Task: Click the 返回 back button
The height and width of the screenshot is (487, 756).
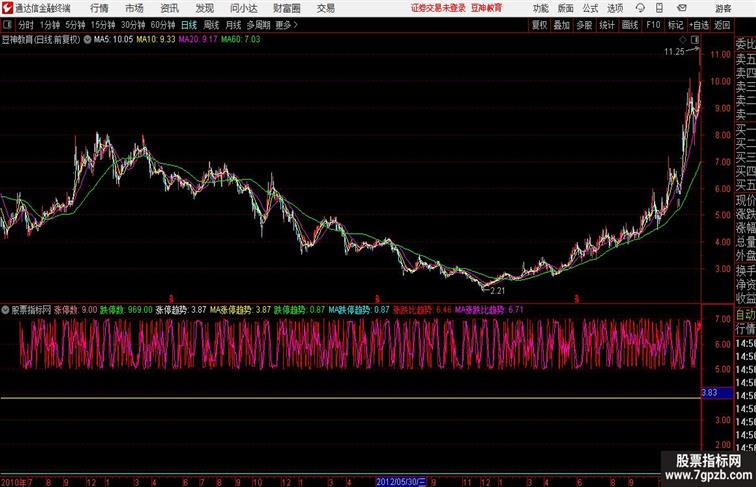Action: click(722, 25)
